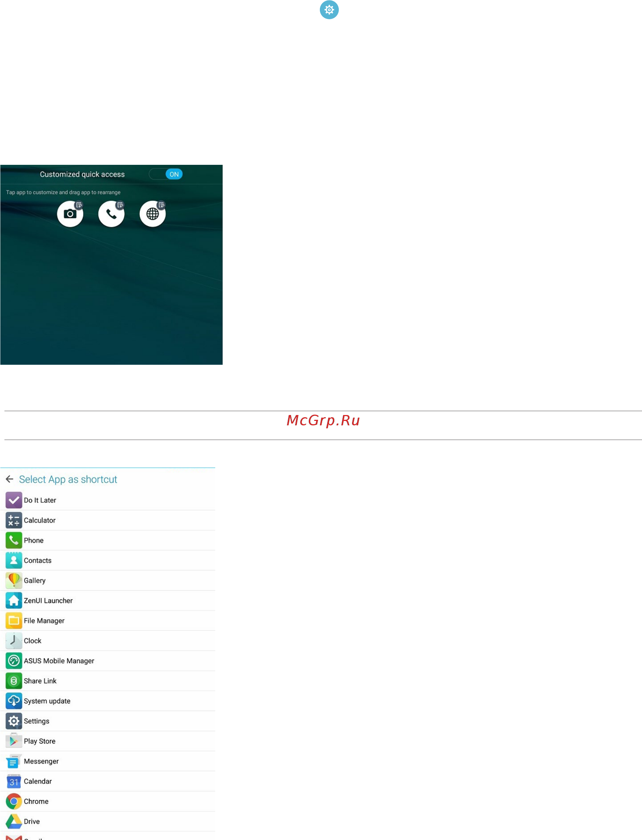This screenshot has width=642, height=840.
Task: Pick 'System update' label
Action: coord(47,701)
